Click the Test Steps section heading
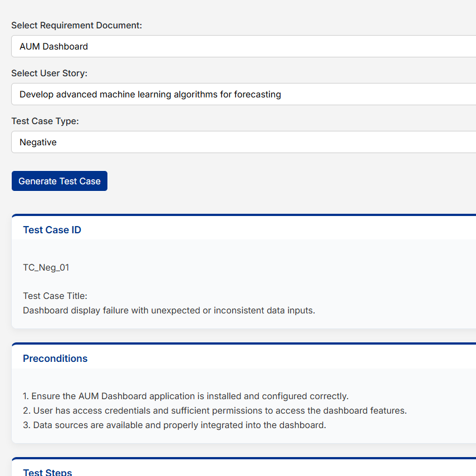476x476 pixels. coord(47,472)
